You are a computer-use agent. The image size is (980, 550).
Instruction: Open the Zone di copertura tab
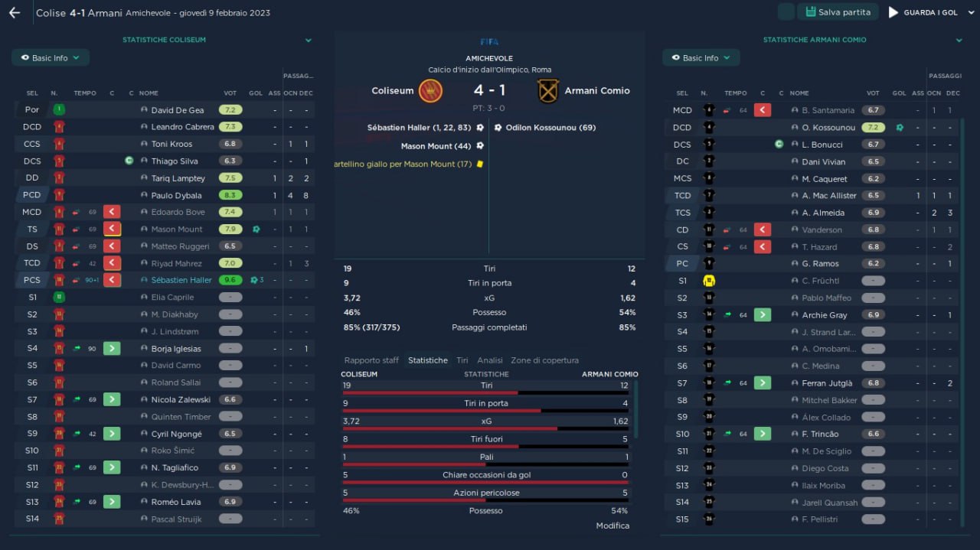click(x=544, y=360)
